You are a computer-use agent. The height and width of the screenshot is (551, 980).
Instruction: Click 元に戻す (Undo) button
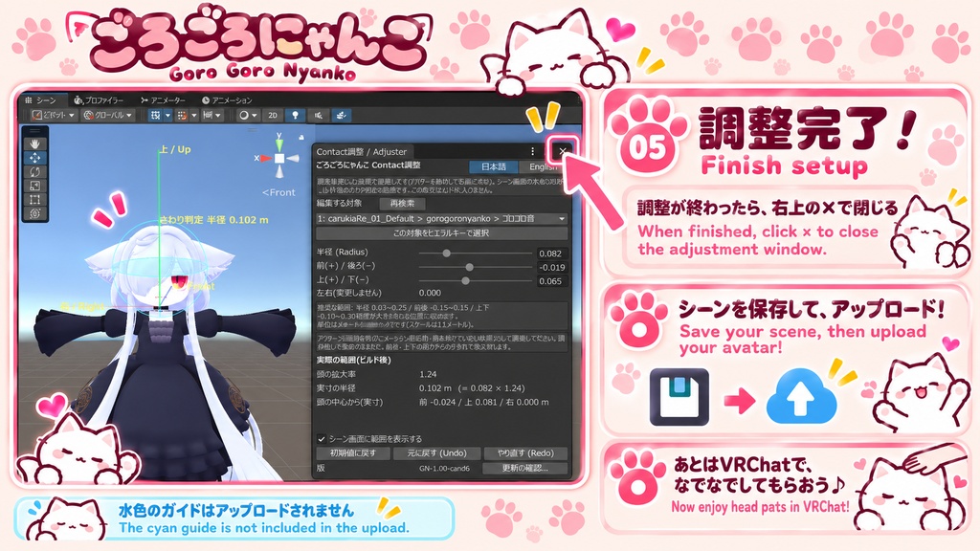[436, 452]
